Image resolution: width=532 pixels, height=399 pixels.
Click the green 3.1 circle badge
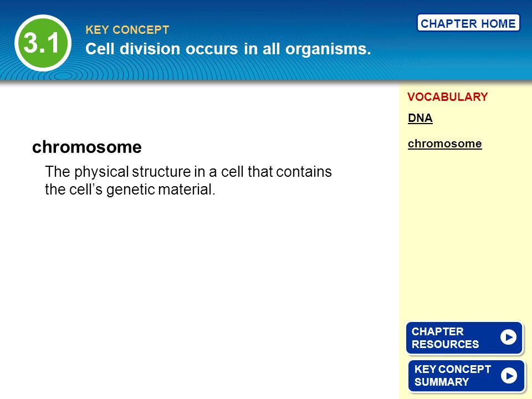[43, 43]
